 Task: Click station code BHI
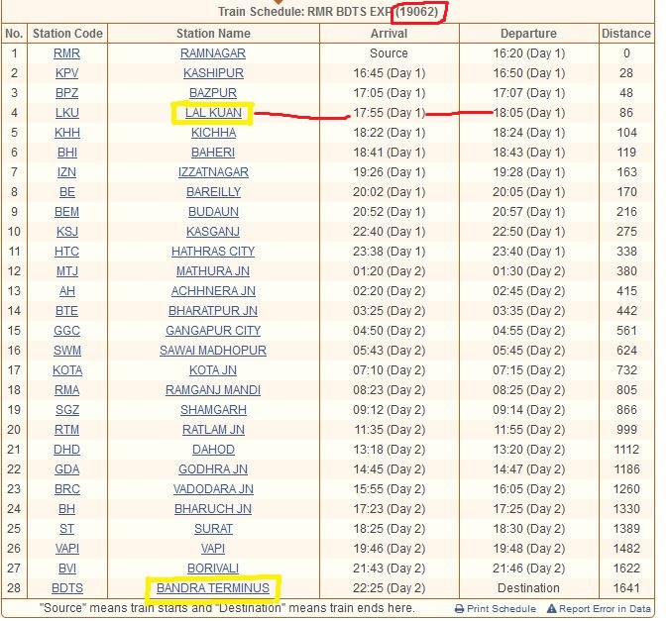67,153
